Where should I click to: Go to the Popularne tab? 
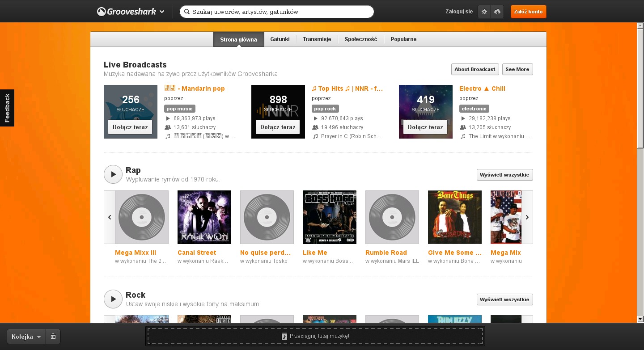(403, 39)
